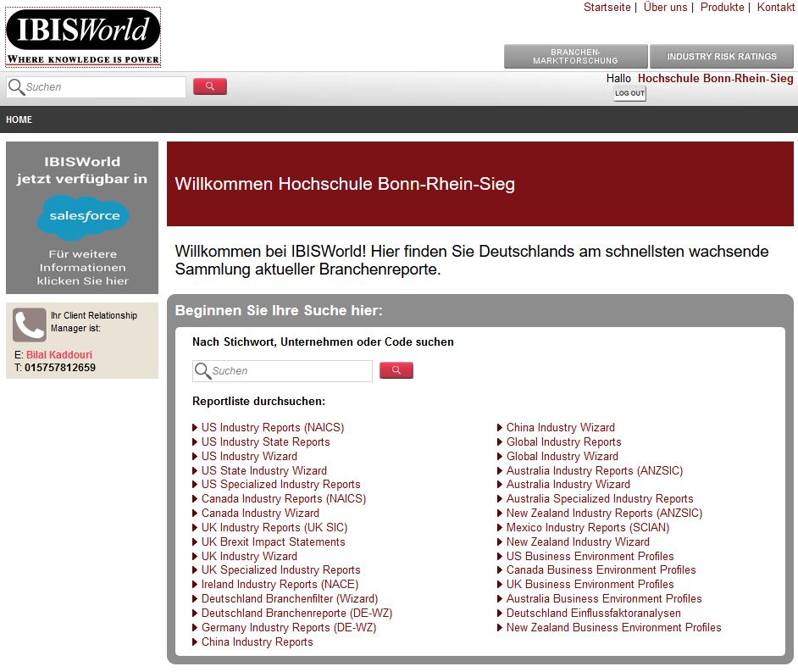Click the red search button in header
Image resolution: width=798 pixels, height=672 pixels.
click(x=210, y=86)
